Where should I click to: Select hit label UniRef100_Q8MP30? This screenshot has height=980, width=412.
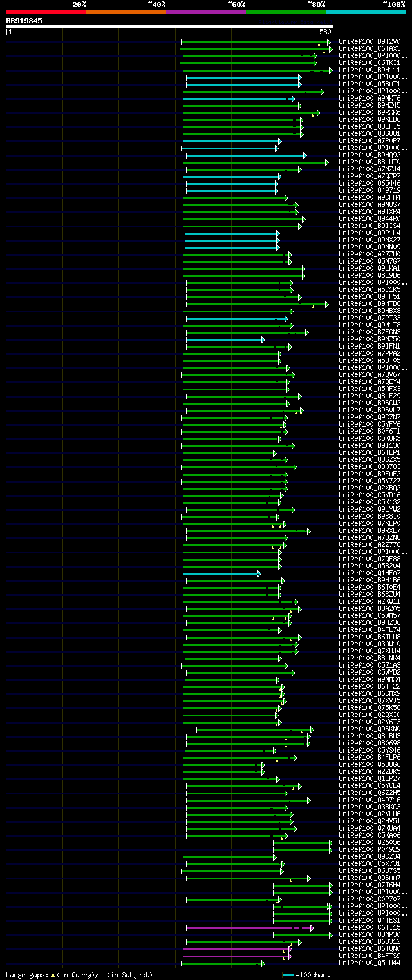[370, 934]
